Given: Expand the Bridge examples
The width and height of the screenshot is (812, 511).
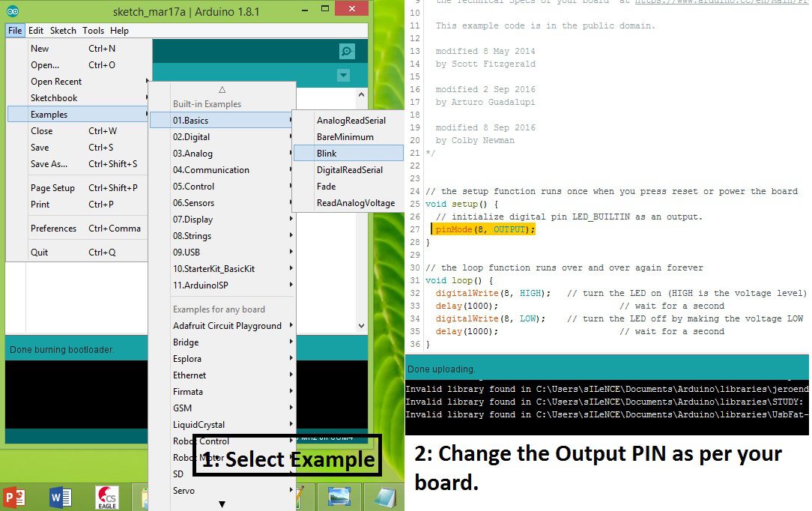Looking at the screenshot, I should [x=222, y=342].
